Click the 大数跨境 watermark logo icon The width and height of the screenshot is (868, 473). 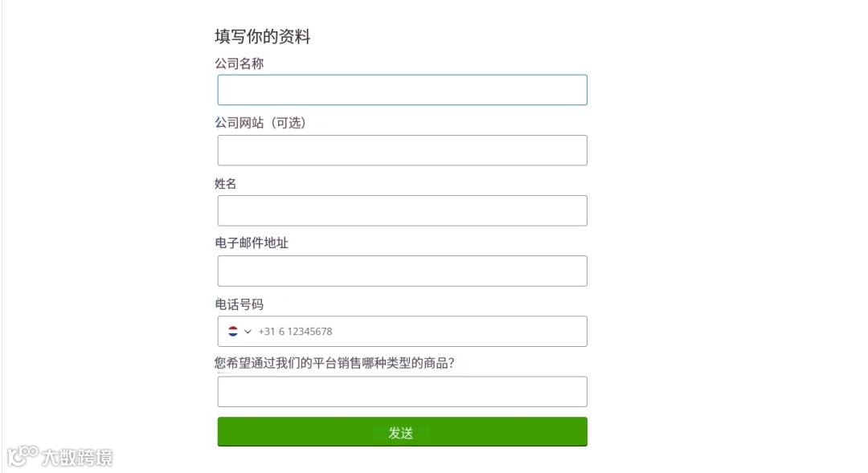(23, 456)
